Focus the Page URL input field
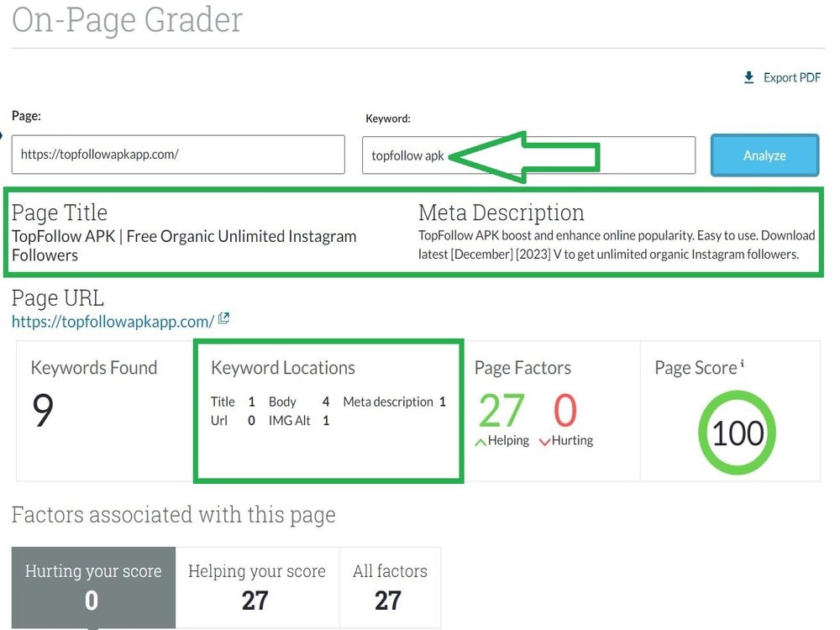840x630 pixels. [178, 155]
